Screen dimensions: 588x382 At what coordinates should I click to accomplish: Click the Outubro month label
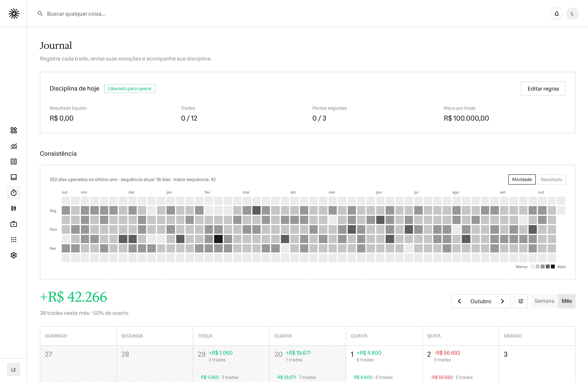click(x=481, y=301)
